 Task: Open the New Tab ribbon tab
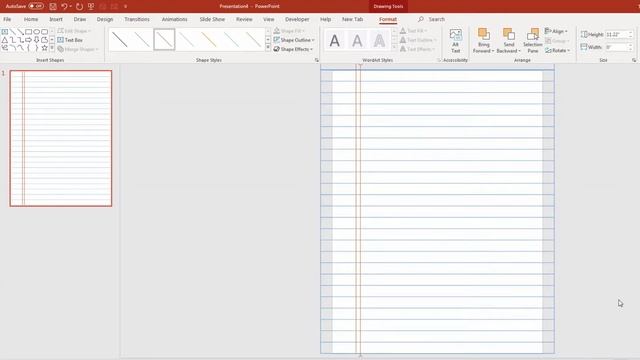[x=352, y=19]
